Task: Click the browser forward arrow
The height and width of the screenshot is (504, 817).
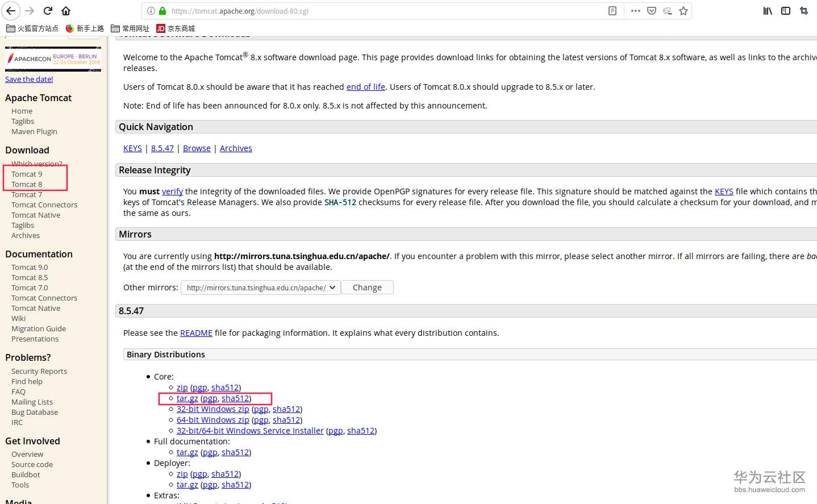Action: [30, 11]
